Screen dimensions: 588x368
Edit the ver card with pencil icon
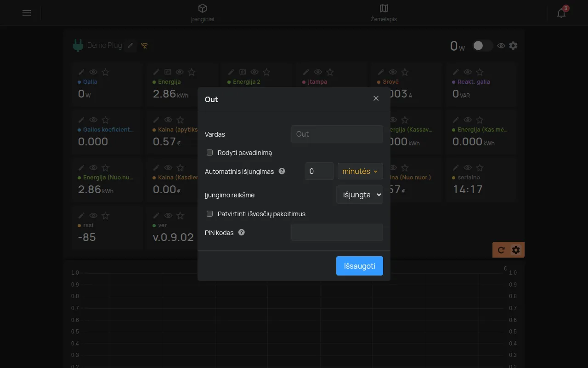[x=156, y=215]
